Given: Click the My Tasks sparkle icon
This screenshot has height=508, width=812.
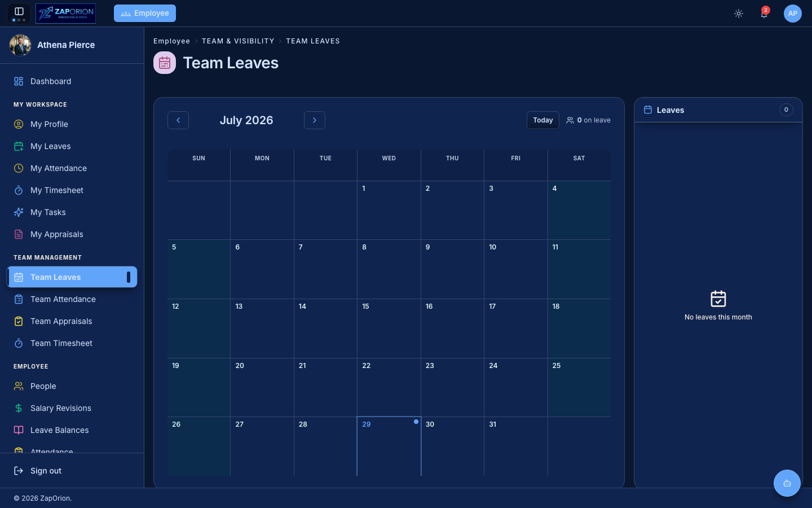Looking at the screenshot, I should coord(19,212).
